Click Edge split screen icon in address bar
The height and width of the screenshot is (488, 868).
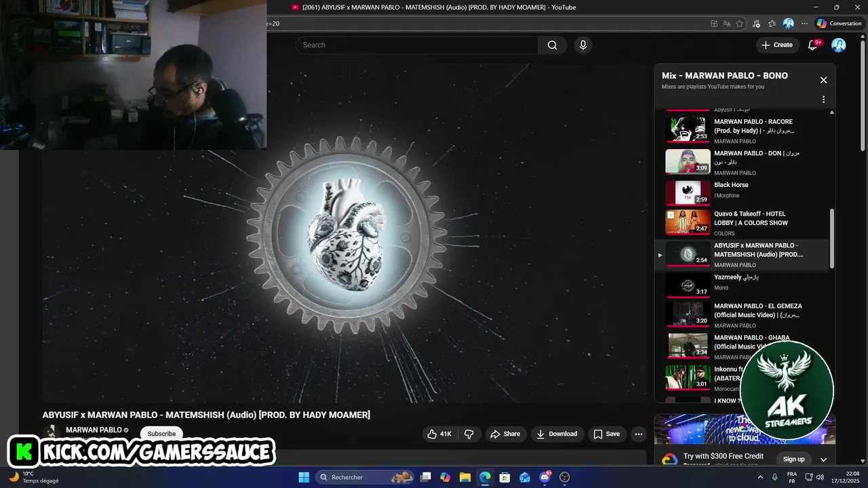714,23
